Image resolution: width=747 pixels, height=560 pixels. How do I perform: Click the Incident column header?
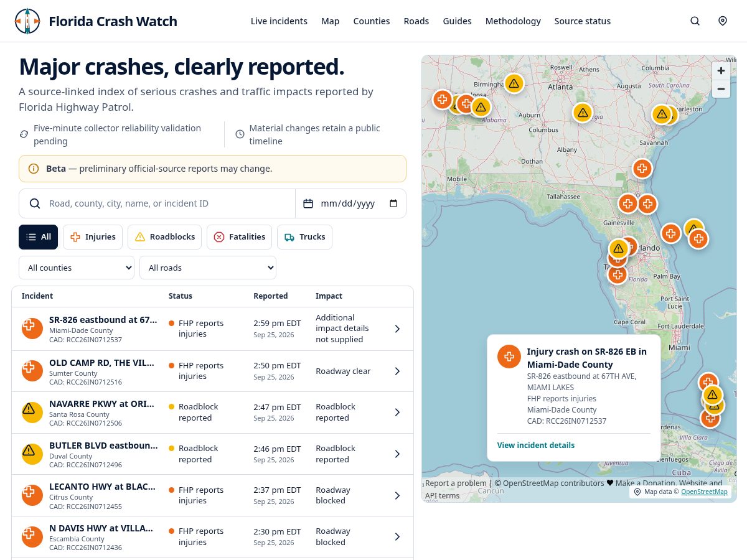(37, 296)
